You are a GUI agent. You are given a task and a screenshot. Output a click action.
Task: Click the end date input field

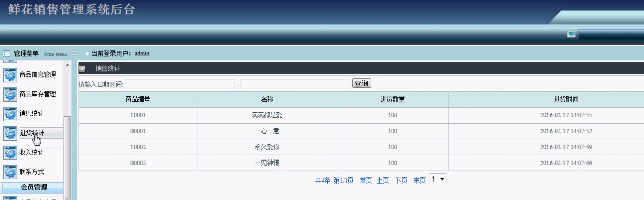(x=295, y=84)
